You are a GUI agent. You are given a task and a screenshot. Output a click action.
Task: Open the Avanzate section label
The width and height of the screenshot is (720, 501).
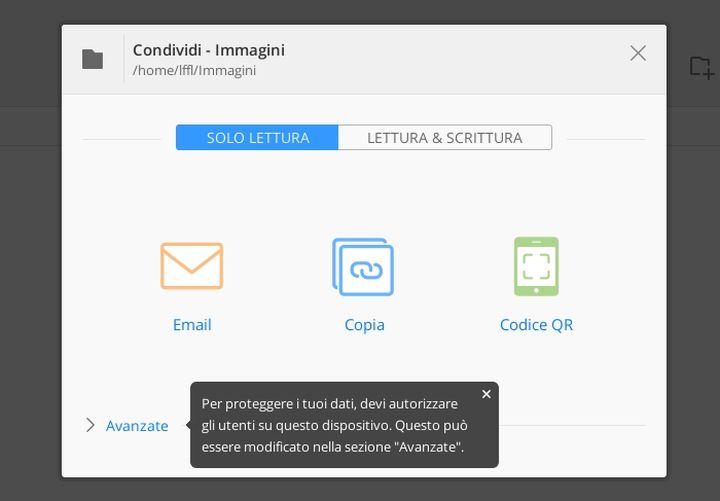tap(137, 425)
